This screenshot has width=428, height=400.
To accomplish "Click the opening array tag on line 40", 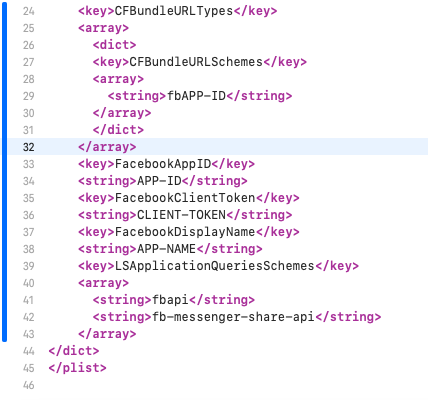I will (103, 283).
